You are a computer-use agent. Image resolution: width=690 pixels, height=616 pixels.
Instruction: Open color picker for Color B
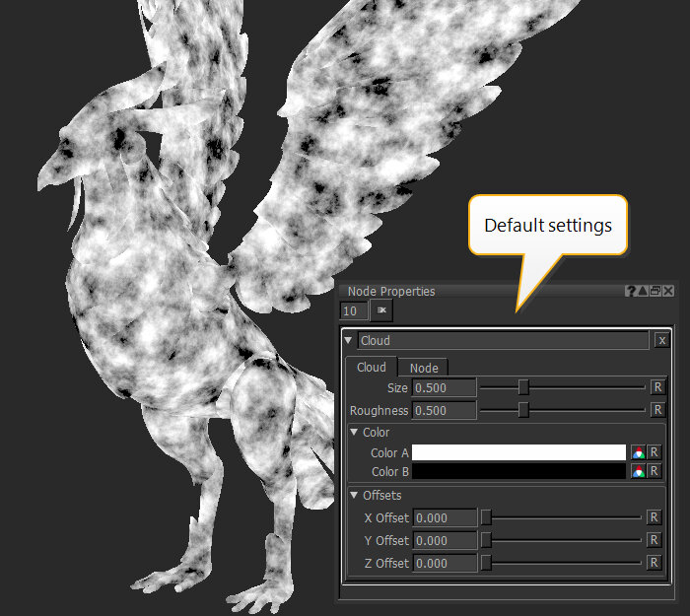[x=640, y=472]
